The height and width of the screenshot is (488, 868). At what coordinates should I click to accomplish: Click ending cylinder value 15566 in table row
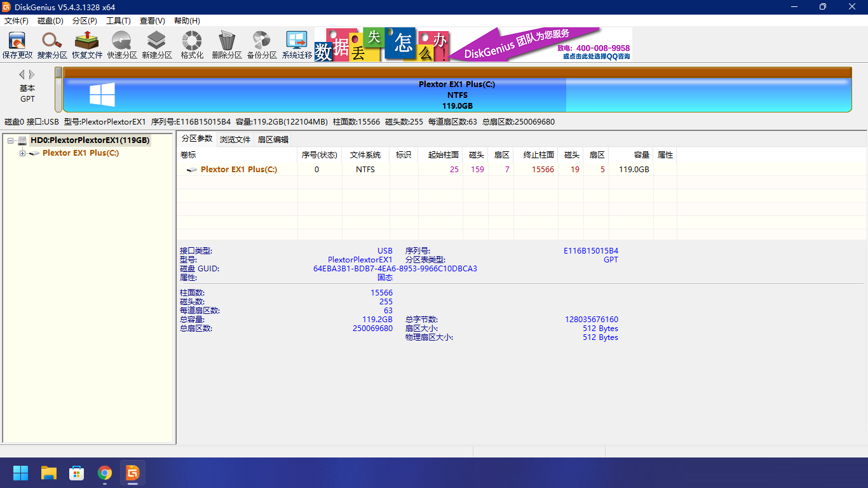click(543, 170)
